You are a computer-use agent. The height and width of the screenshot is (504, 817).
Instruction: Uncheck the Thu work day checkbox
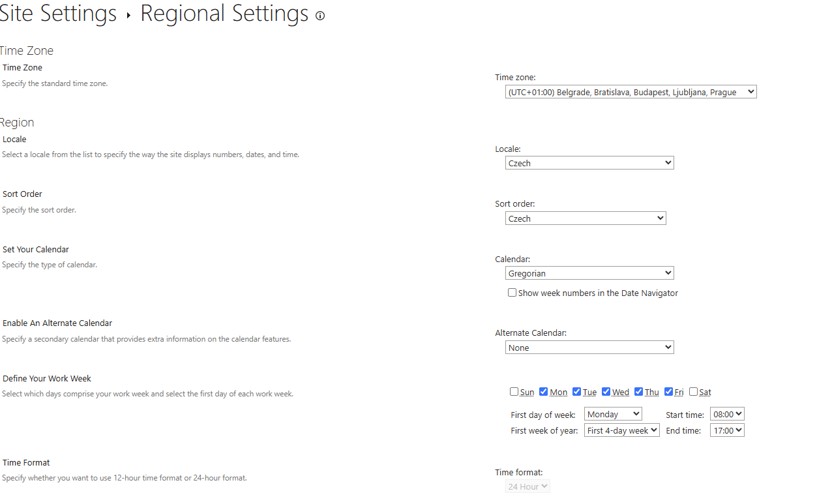pos(639,392)
